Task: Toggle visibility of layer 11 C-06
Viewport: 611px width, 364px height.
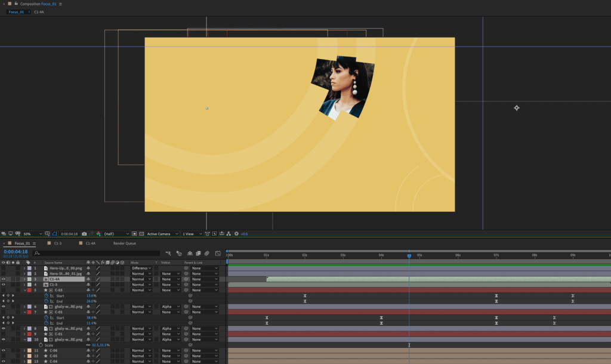Action: click(4, 350)
